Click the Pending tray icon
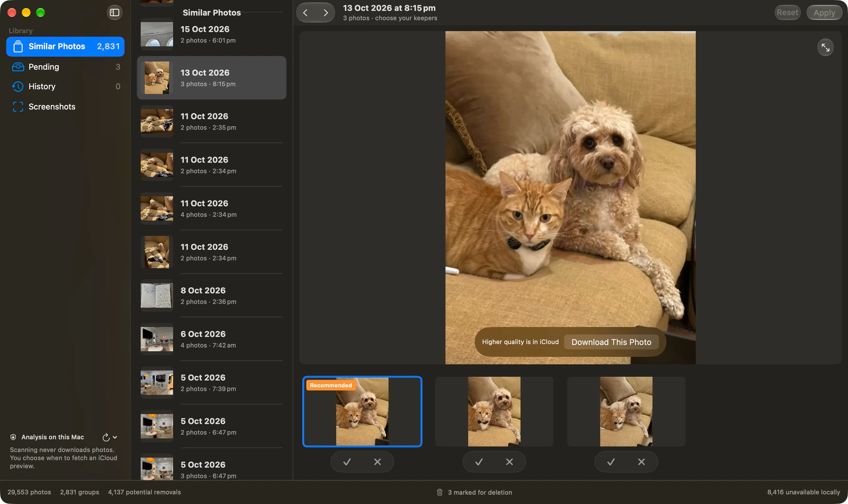The width and height of the screenshot is (848, 504). coord(18,67)
